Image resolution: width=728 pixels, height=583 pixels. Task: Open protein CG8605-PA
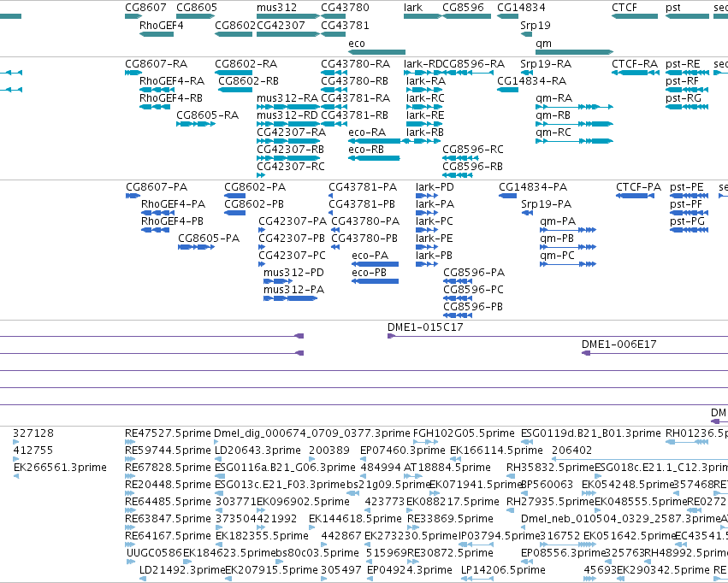click(x=209, y=238)
